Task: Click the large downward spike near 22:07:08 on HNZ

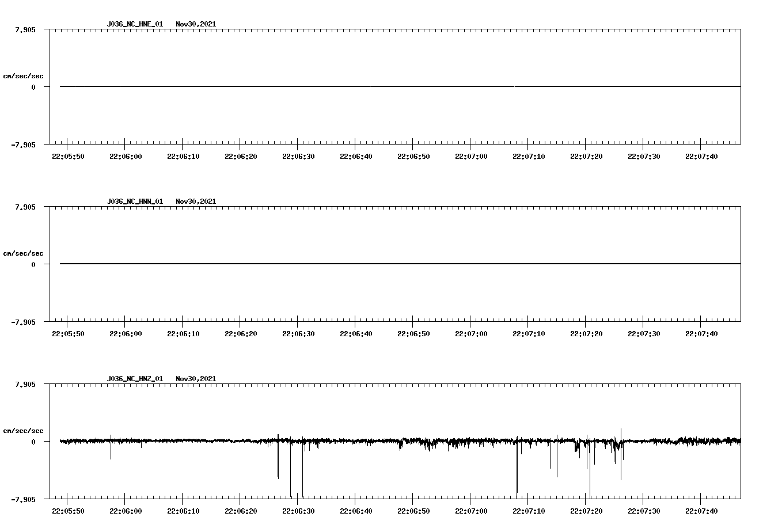Action: (x=517, y=468)
